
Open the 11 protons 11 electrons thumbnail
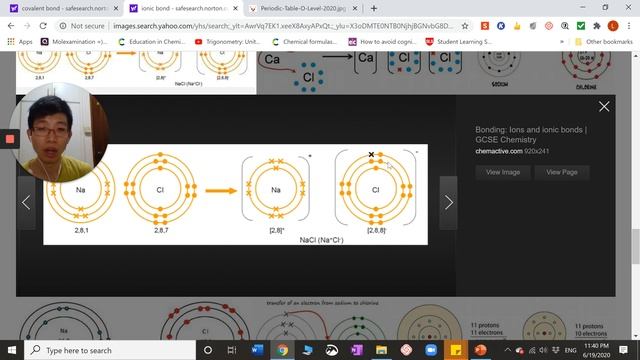452,322
